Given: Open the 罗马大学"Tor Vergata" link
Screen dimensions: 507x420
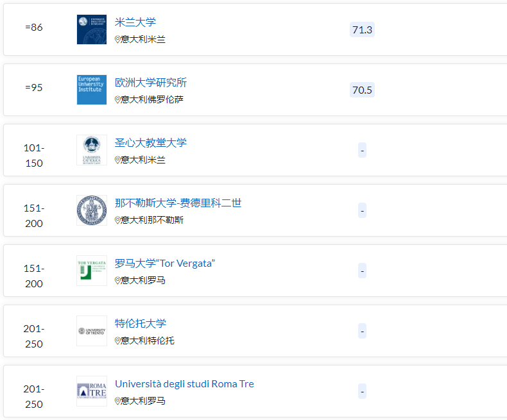Looking at the screenshot, I should pos(165,264).
